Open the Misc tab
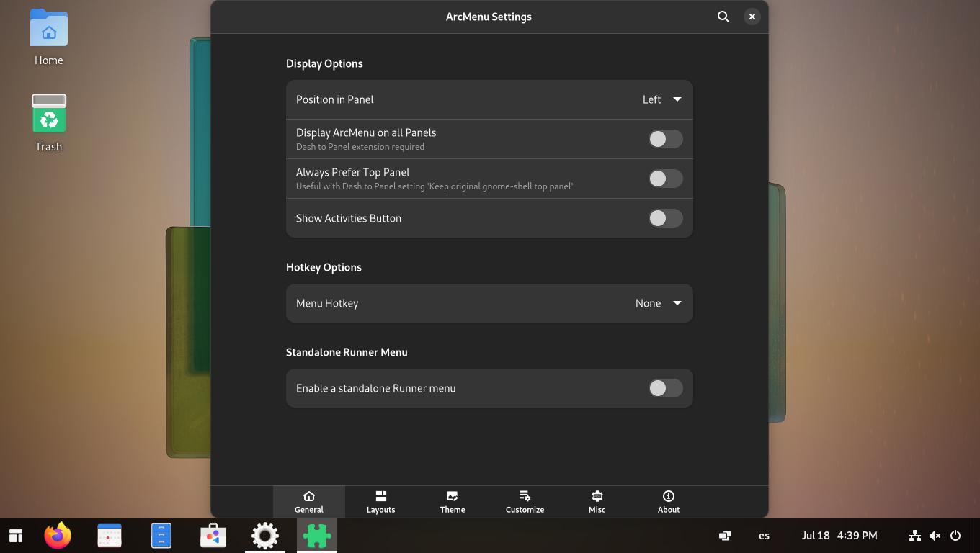The height and width of the screenshot is (553, 980). (x=597, y=502)
